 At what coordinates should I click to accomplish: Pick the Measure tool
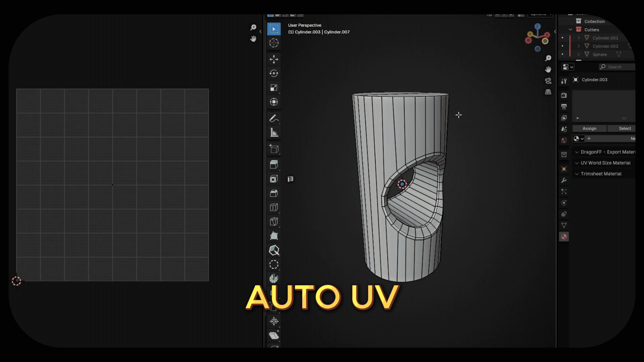tap(274, 133)
